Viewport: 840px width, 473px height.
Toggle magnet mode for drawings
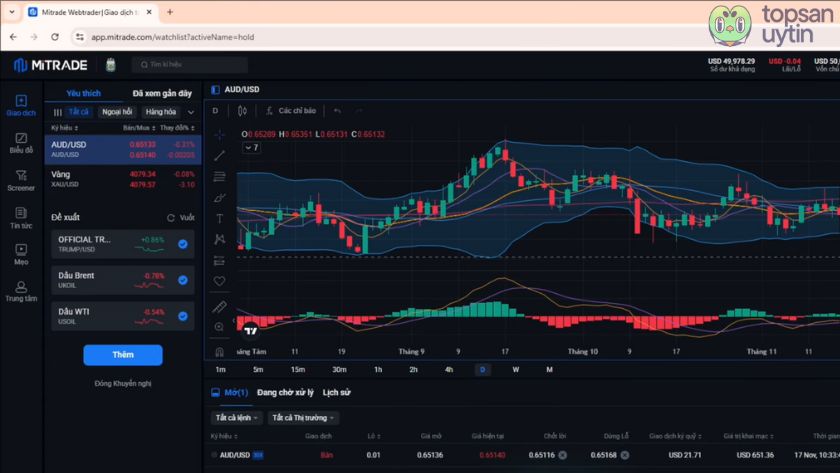tap(219, 351)
